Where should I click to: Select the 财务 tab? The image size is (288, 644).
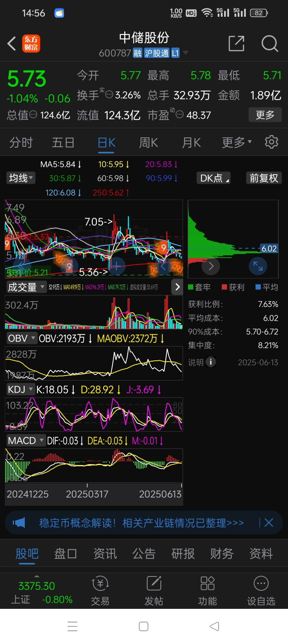tap(222, 554)
